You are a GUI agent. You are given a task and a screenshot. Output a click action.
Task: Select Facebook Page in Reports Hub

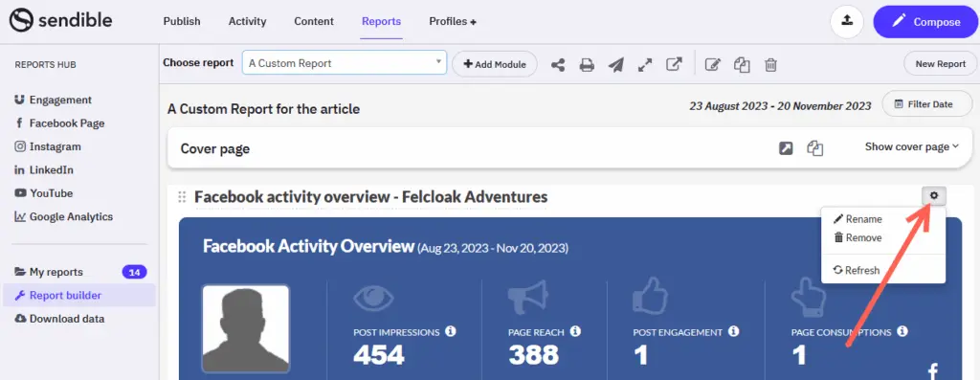59,123
